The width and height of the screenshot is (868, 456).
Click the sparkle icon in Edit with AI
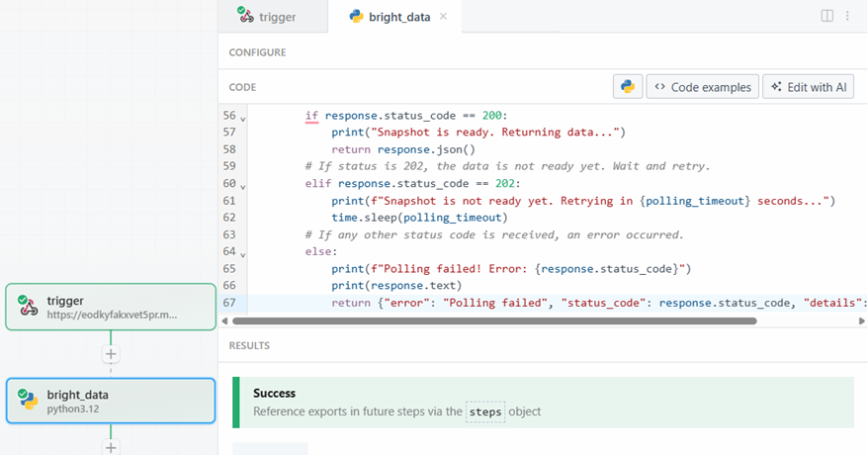(776, 86)
